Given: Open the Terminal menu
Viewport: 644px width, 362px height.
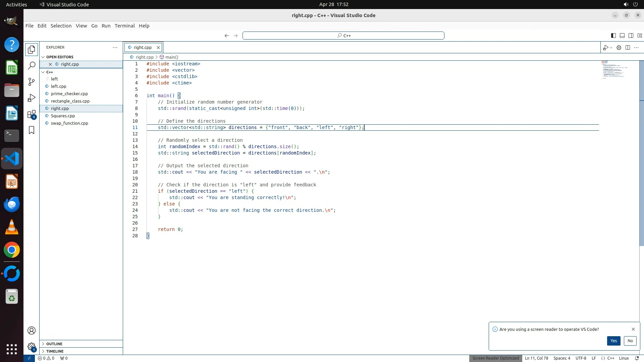Looking at the screenshot, I should 124,26.
